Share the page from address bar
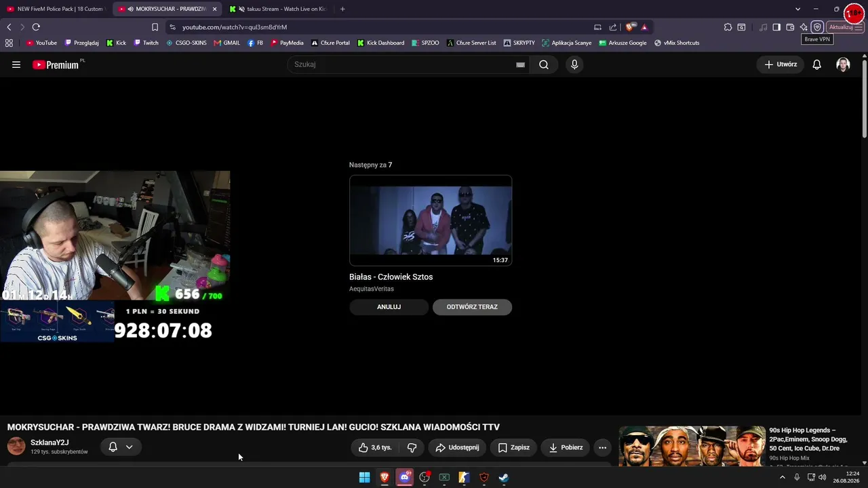Screen dimensions: 868x488 (613, 27)
